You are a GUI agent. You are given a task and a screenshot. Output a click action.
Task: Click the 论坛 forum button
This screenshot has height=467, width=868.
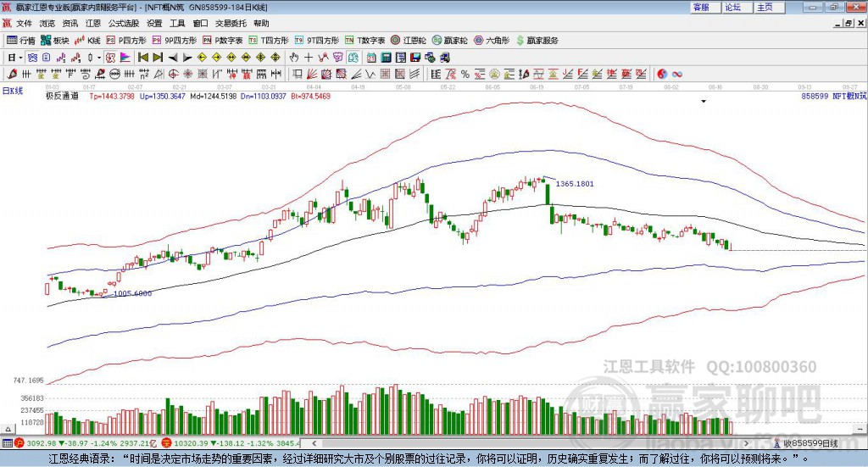coord(738,7)
